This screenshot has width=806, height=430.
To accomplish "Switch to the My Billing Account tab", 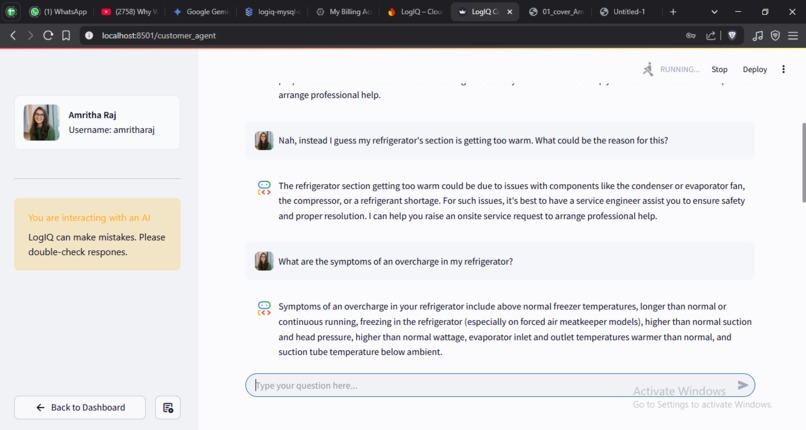I will pos(344,11).
